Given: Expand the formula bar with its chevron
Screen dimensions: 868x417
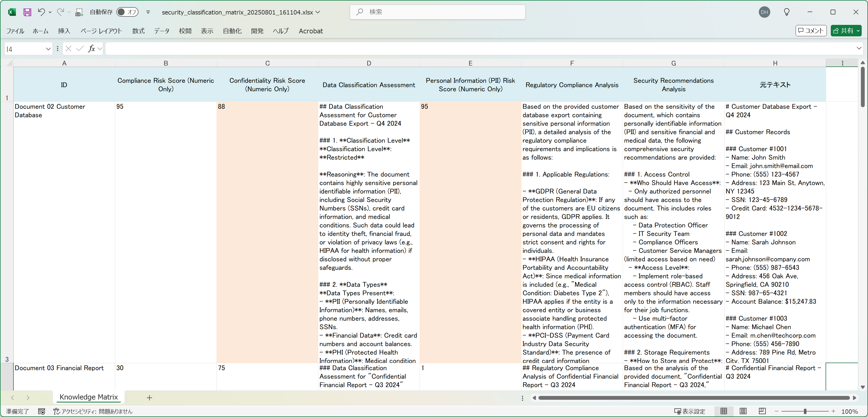Looking at the screenshot, I should (859, 48).
